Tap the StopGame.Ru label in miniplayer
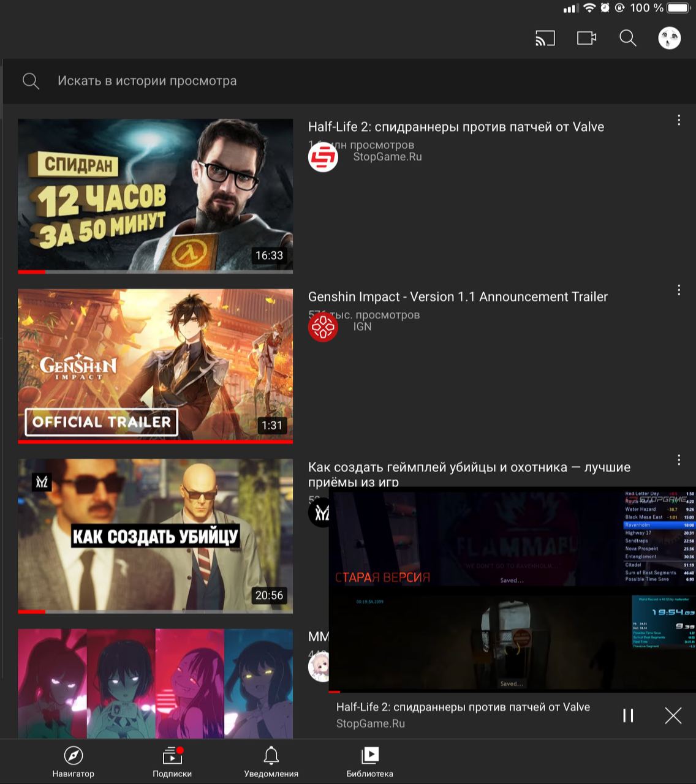The height and width of the screenshot is (784, 696). [371, 723]
